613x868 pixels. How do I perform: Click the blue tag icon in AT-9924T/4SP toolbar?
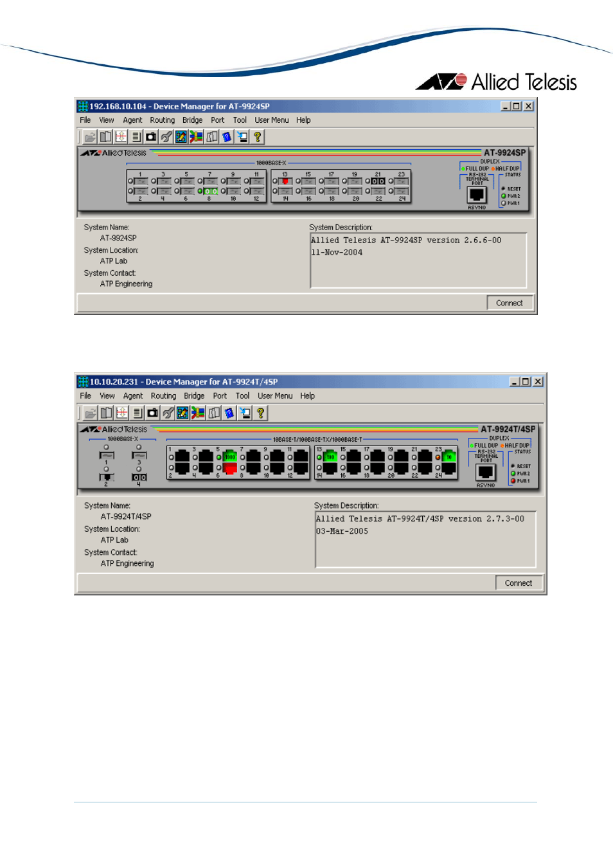229,413
